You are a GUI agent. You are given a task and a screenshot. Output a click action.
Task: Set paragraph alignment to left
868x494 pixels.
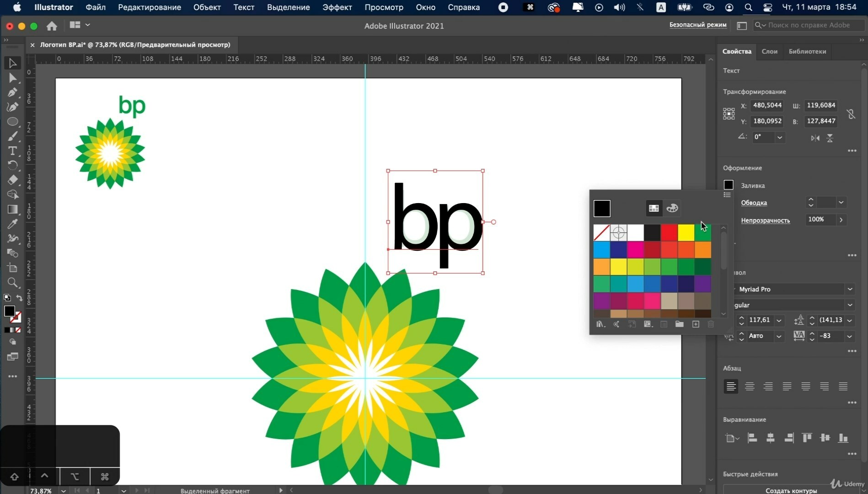(731, 387)
